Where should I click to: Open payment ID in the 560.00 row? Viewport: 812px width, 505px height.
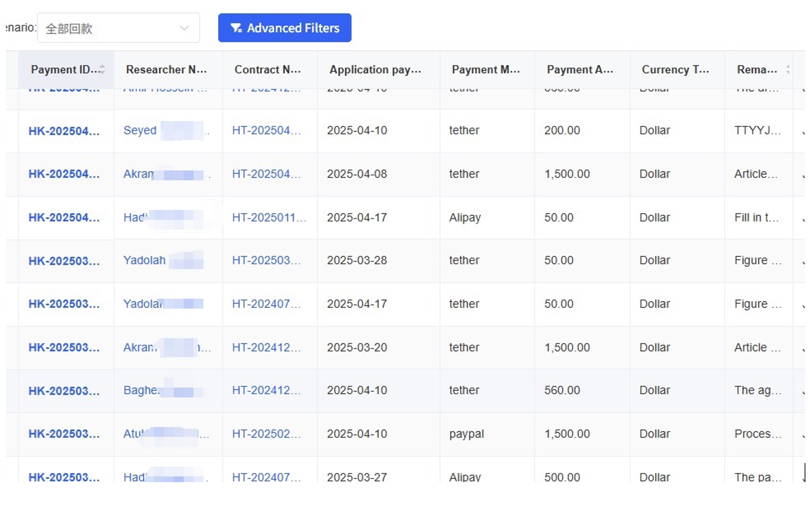tap(64, 391)
